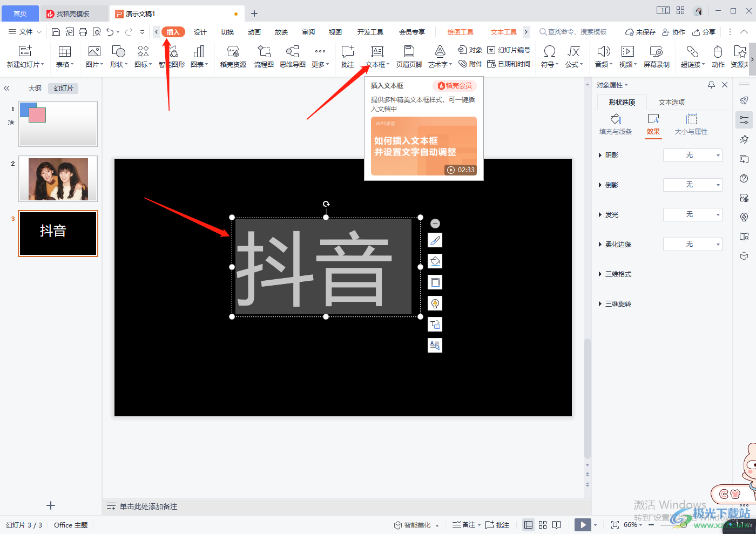Open 稻壳资源 resources

pos(233,57)
